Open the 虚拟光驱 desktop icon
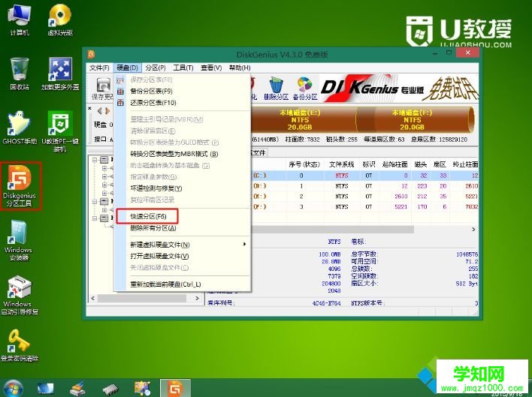 coord(60,20)
